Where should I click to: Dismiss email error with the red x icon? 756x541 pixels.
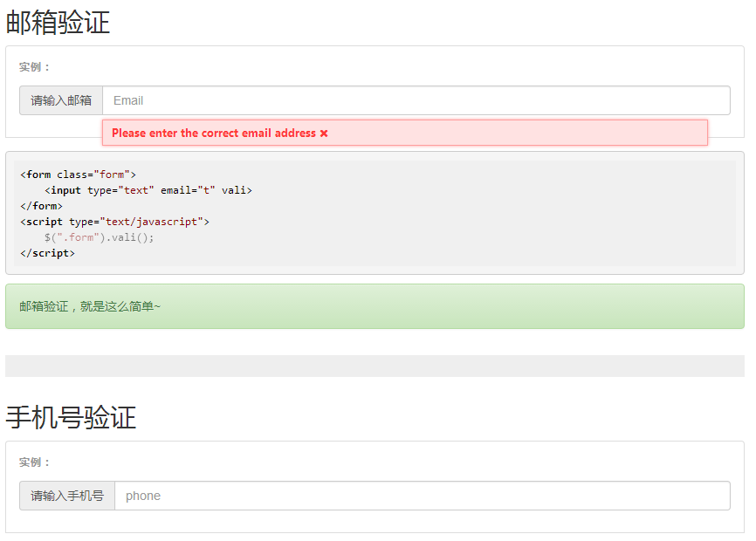[324, 134]
